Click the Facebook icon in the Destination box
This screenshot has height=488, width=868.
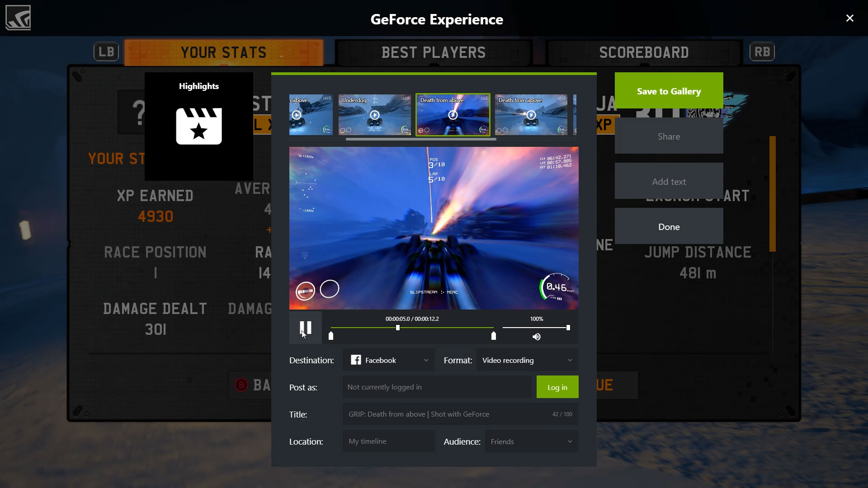[356, 360]
